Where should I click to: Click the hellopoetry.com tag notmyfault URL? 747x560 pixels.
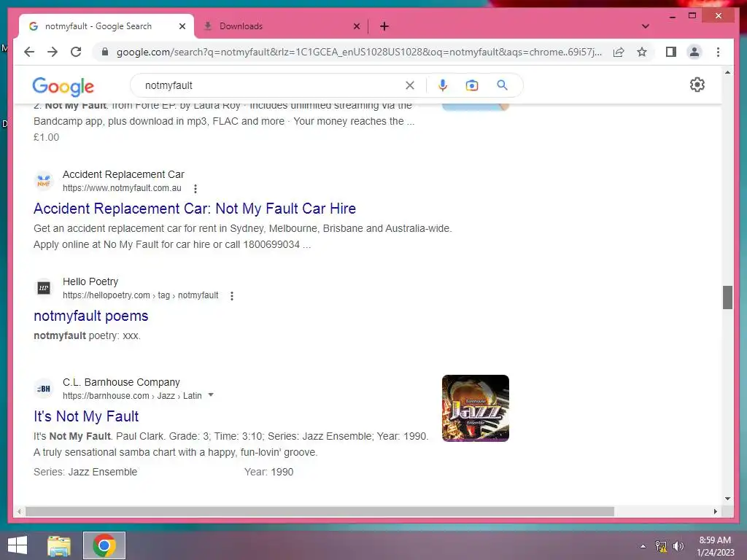pos(141,295)
